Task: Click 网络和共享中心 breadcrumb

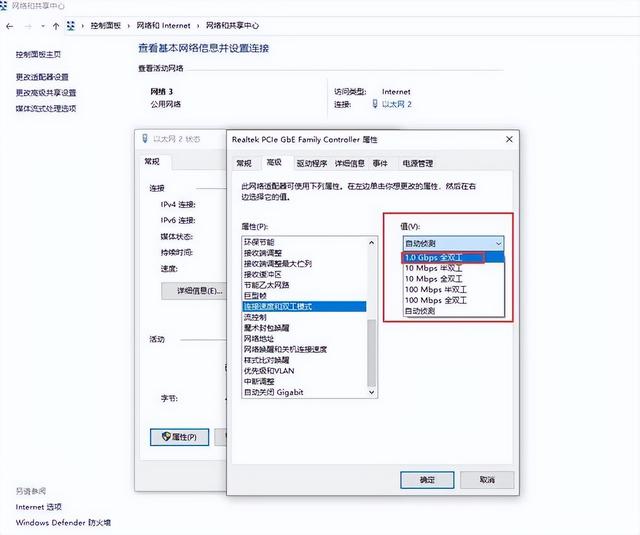Action: pos(232,26)
